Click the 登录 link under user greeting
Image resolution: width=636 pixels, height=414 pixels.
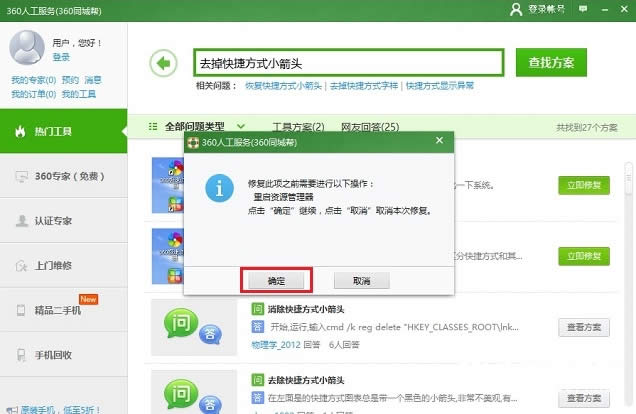pyautogui.click(x=61, y=57)
